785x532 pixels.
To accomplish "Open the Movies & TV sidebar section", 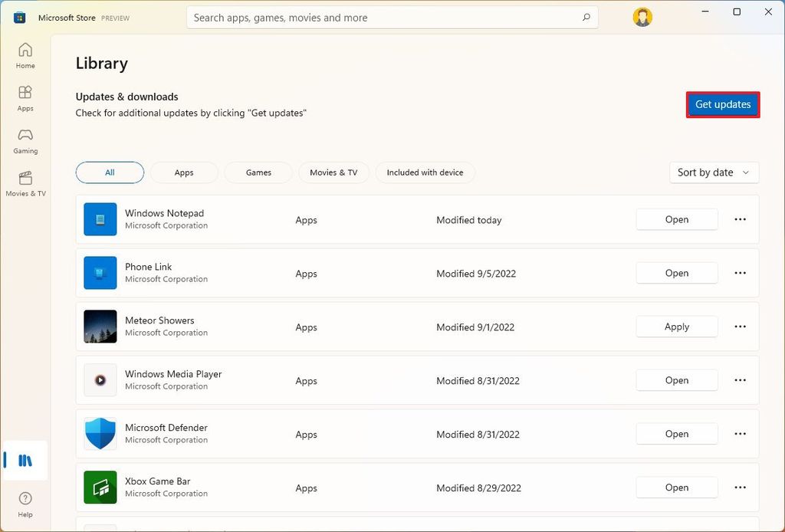I will click(x=25, y=182).
